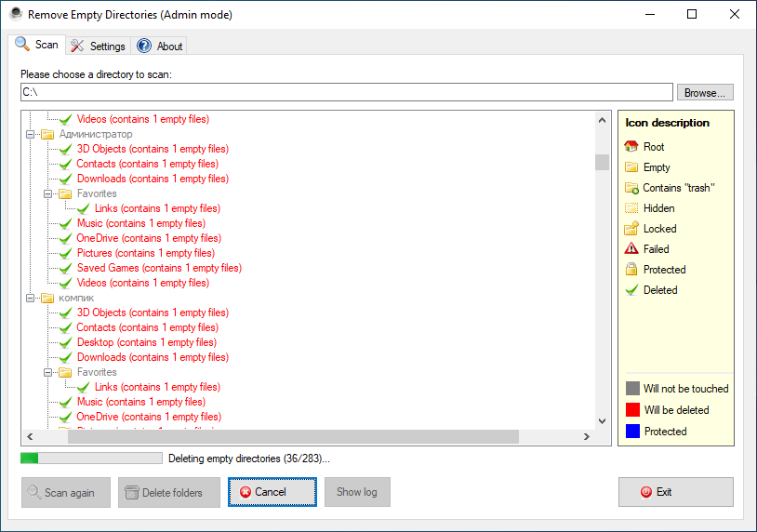This screenshot has height=532, width=757.
Task: Click red Will be deleted swatch
Action: 632,410
